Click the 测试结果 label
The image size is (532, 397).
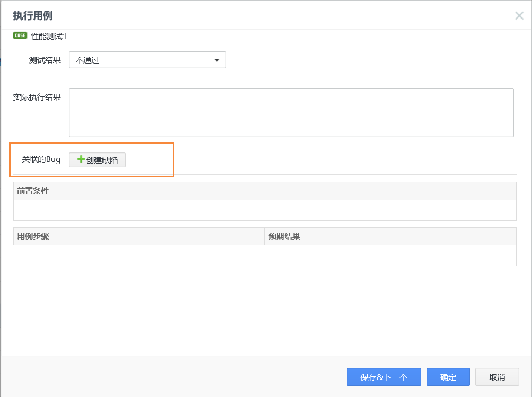45,60
